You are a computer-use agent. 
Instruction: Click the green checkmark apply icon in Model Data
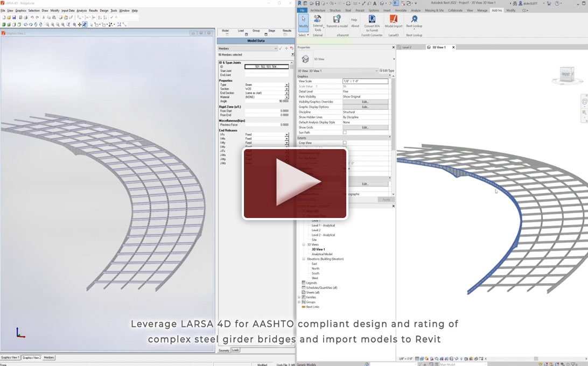281,48
